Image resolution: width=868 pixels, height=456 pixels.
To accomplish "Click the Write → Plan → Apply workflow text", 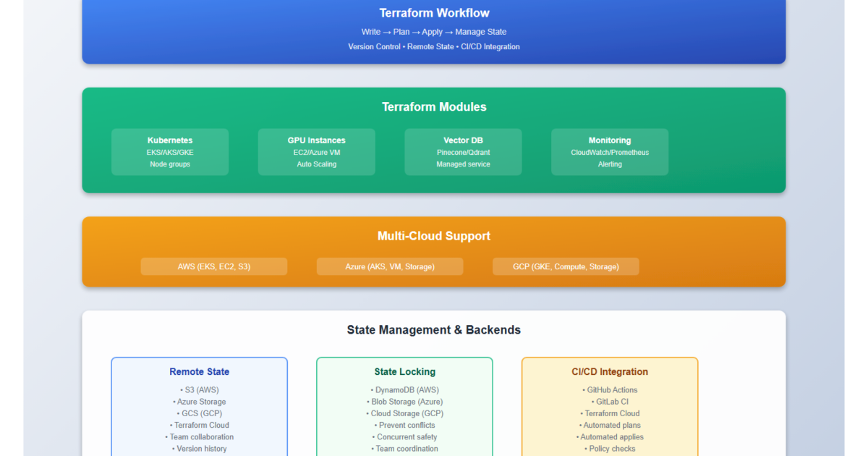I will (x=434, y=32).
